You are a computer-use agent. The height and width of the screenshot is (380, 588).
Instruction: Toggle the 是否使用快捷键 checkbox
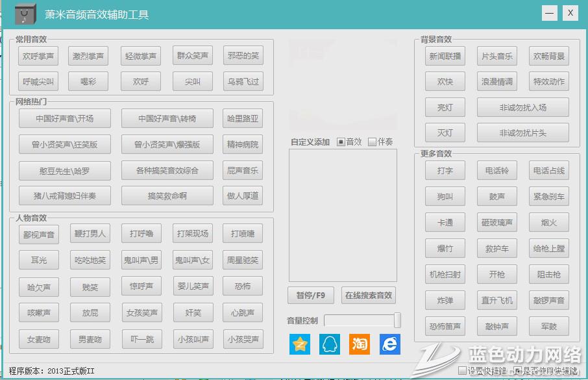(x=518, y=371)
